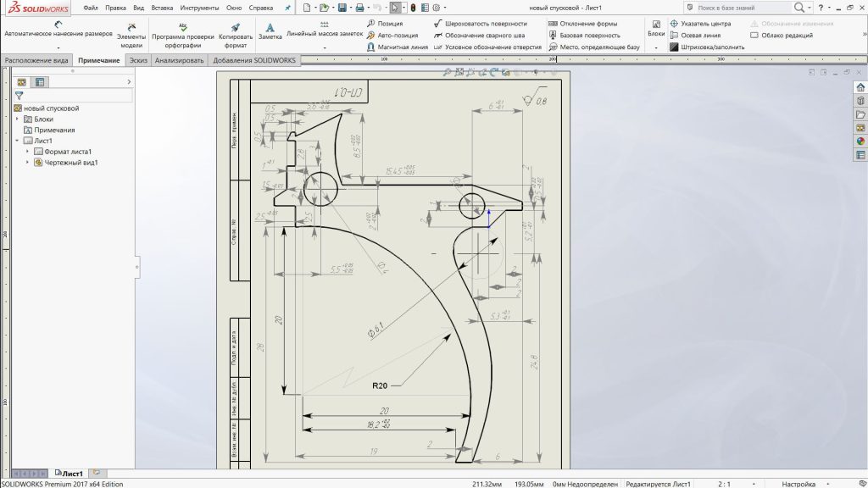
Task: Open the Настройка units dropdown in status bar
Action: click(828, 484)
